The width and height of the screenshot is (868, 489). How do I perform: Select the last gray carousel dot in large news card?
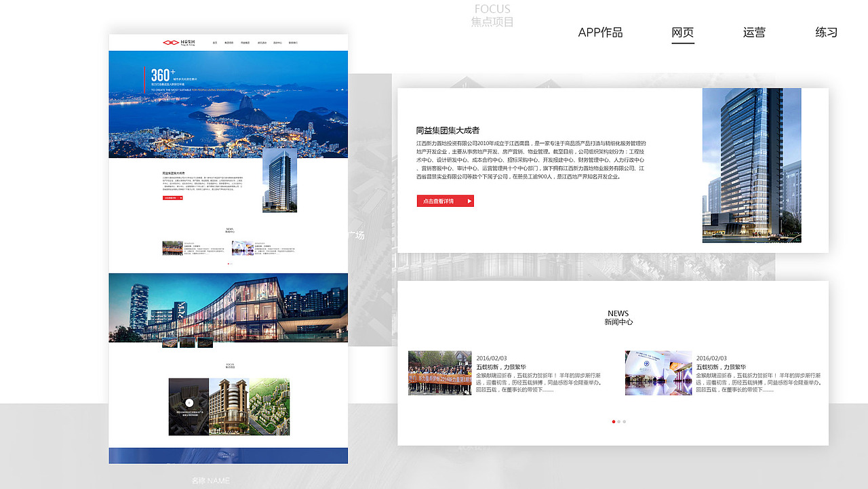click(x=625, y=422)
